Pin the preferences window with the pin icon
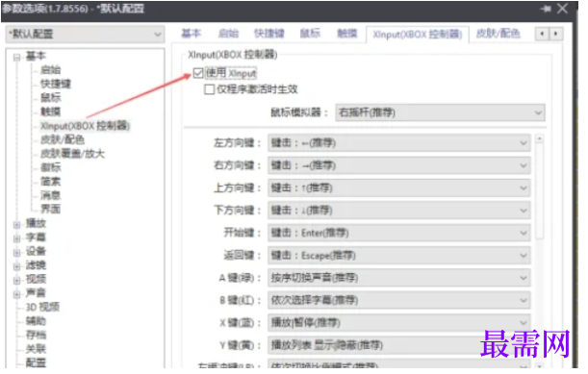The width and height of the screenshot is (588, 374). 546,9
